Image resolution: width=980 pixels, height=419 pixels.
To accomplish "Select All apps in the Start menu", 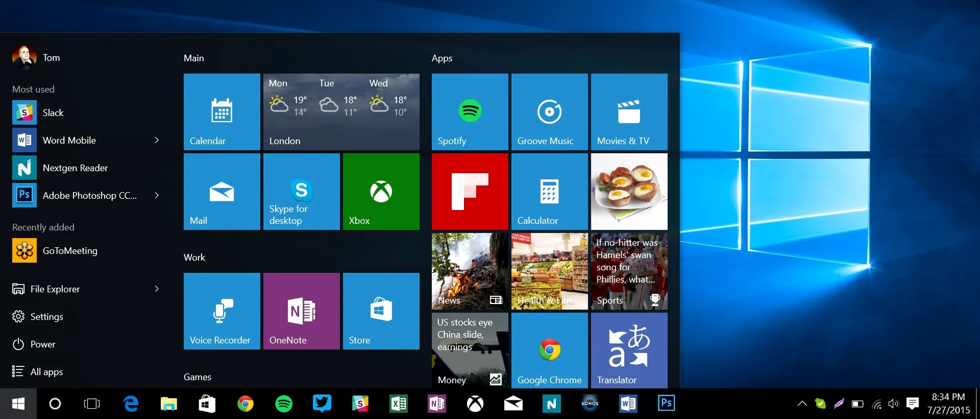I will [46, 372].
